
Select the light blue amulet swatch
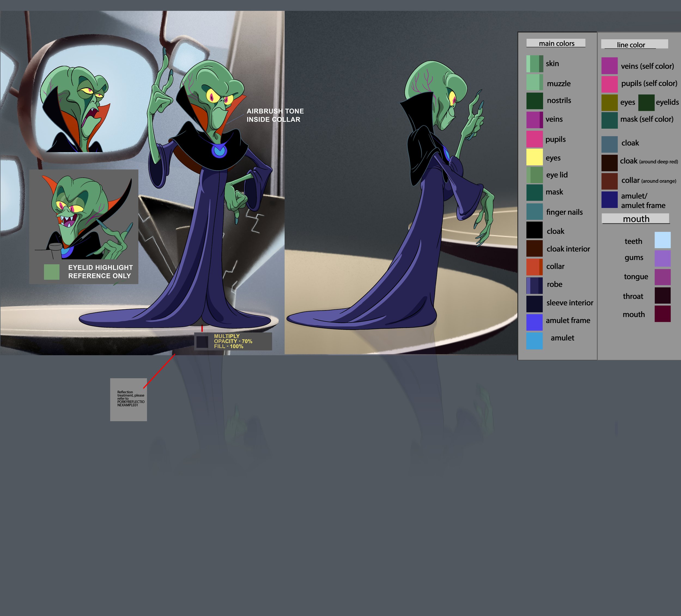click(x=534, y=341)
